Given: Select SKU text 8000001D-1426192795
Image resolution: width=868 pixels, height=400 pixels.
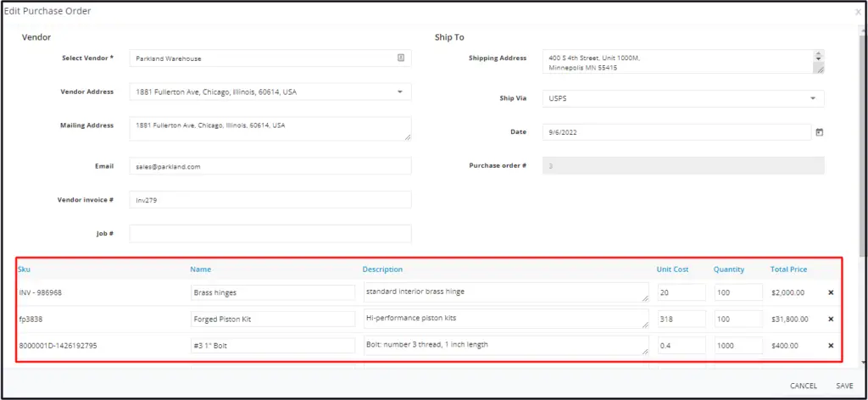Looking at the screenshot, I should point(58,346).
